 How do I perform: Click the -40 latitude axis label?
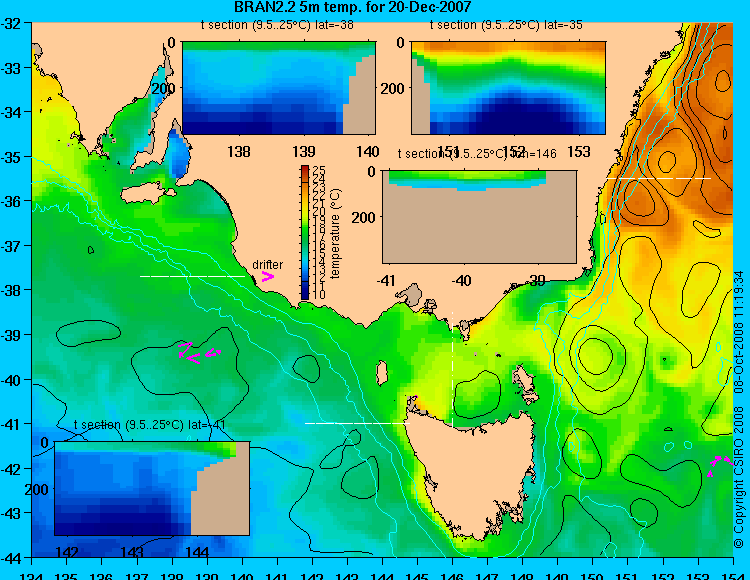point(11,380)
